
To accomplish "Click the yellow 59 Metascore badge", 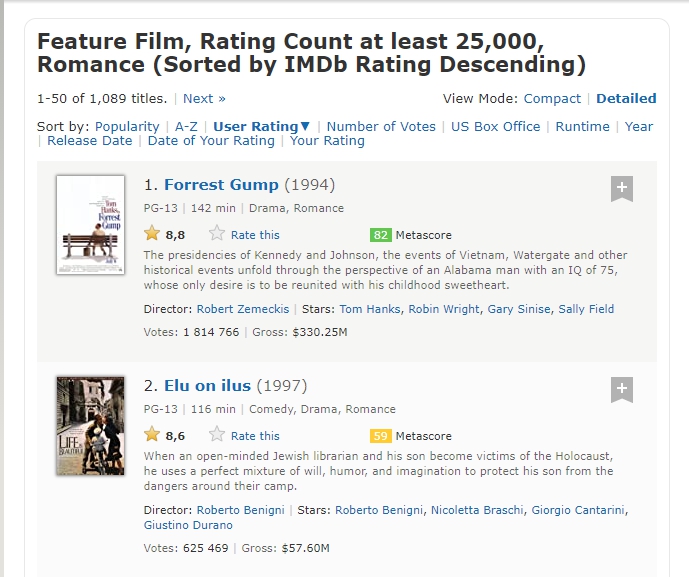I will point(380,436).
